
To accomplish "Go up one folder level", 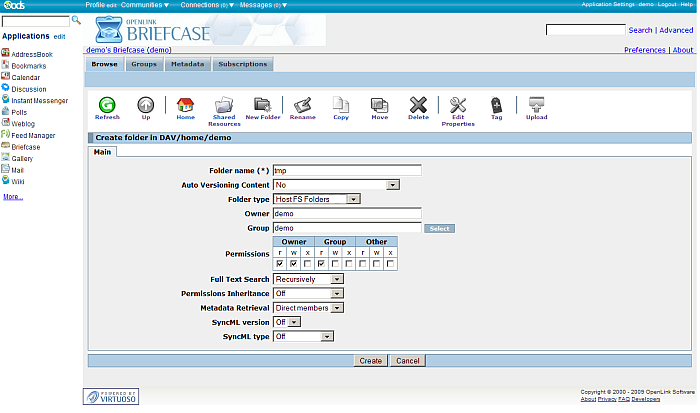I will coord(146,104).
